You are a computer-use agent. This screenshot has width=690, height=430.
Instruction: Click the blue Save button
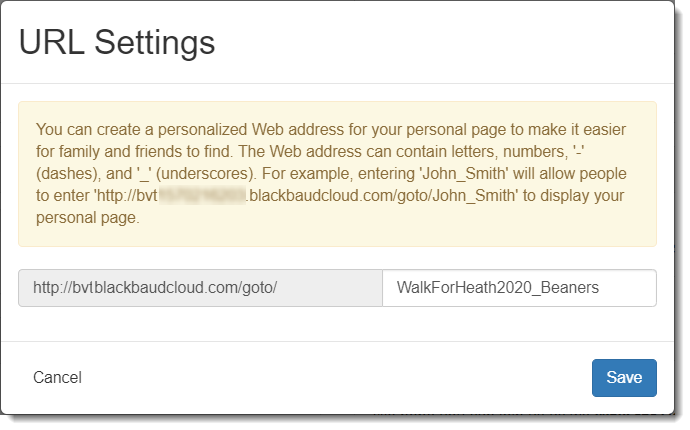[624, 378]
